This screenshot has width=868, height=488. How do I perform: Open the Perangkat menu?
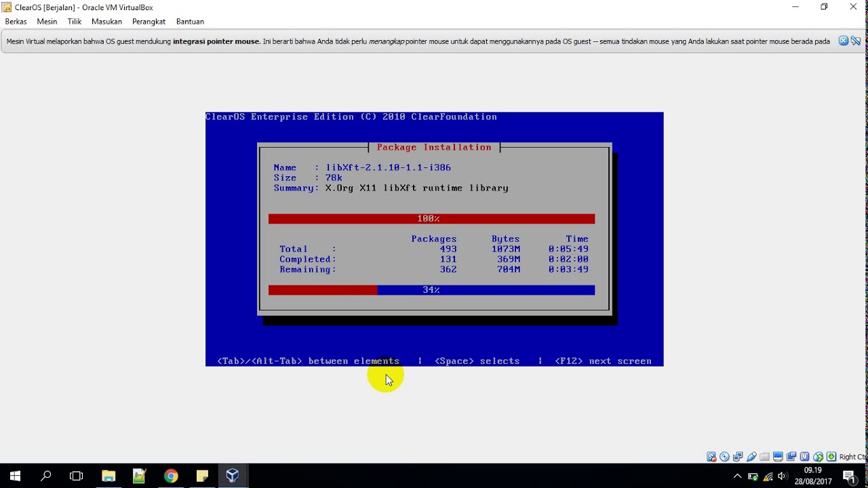pyautogui.click(x=149, y=22)
